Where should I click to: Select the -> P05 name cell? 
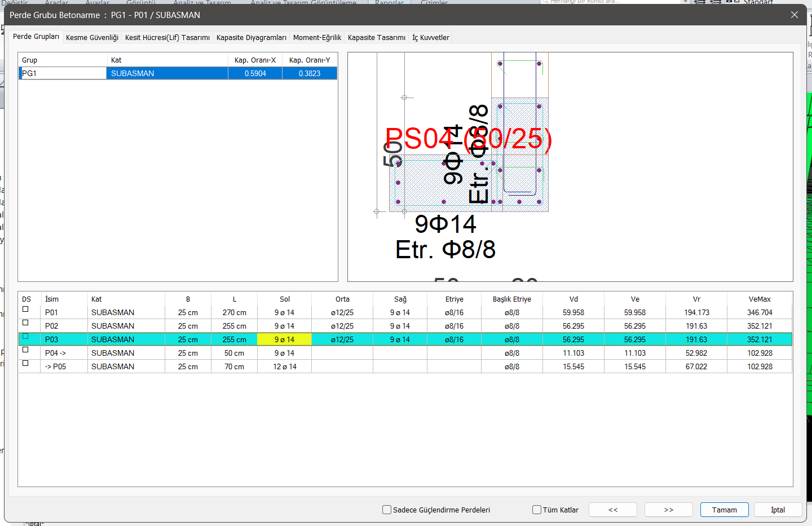64,366
